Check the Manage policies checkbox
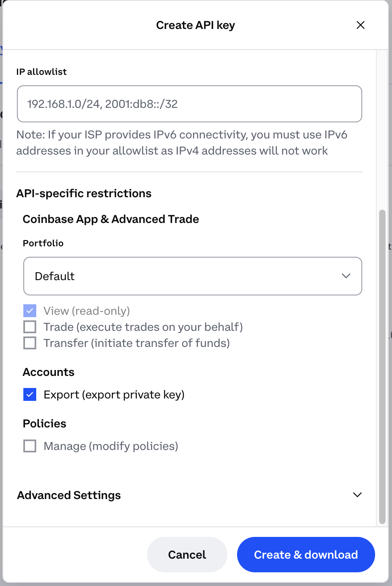Image resolution: width=392 pixels, height=586 pixels. [30, 446]
